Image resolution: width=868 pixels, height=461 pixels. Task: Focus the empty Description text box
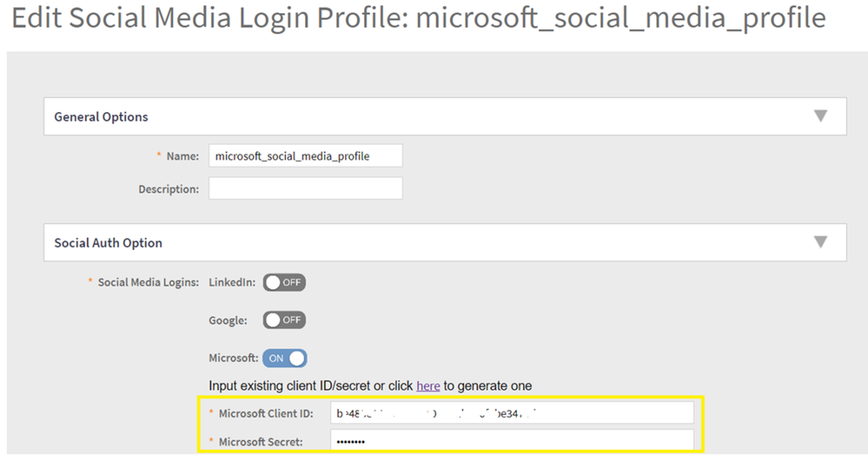point(305,188)
